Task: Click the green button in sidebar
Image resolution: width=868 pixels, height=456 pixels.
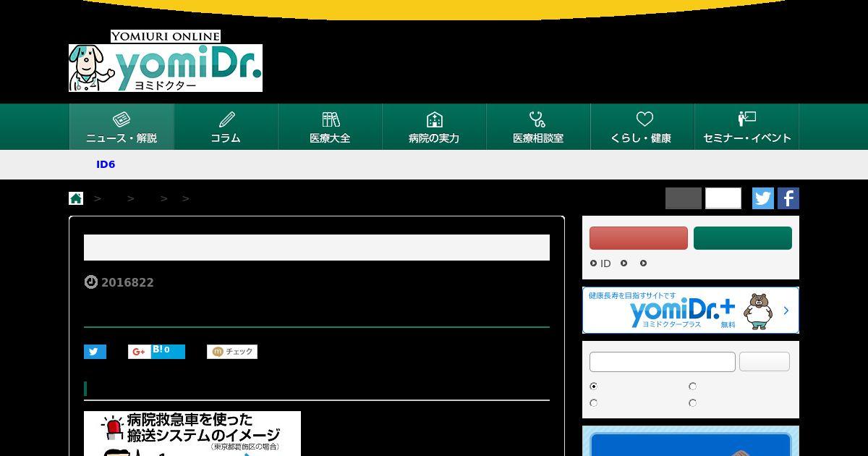Action: (x=743, y=238)
